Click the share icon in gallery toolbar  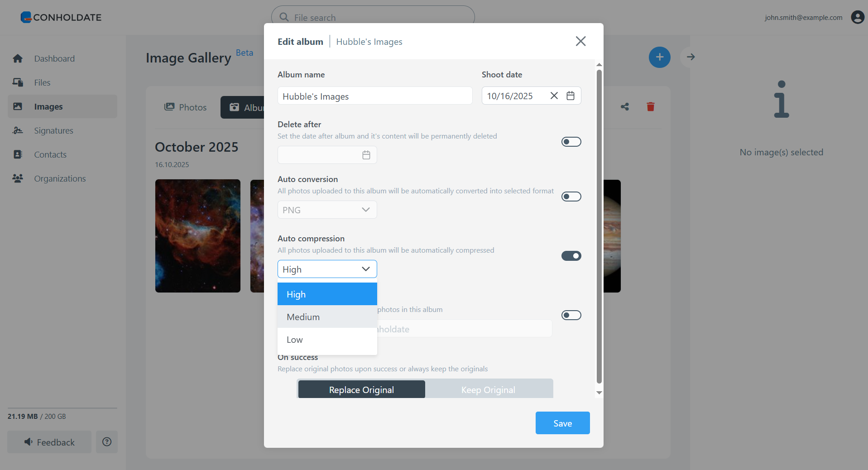click(x=625, y=107)
